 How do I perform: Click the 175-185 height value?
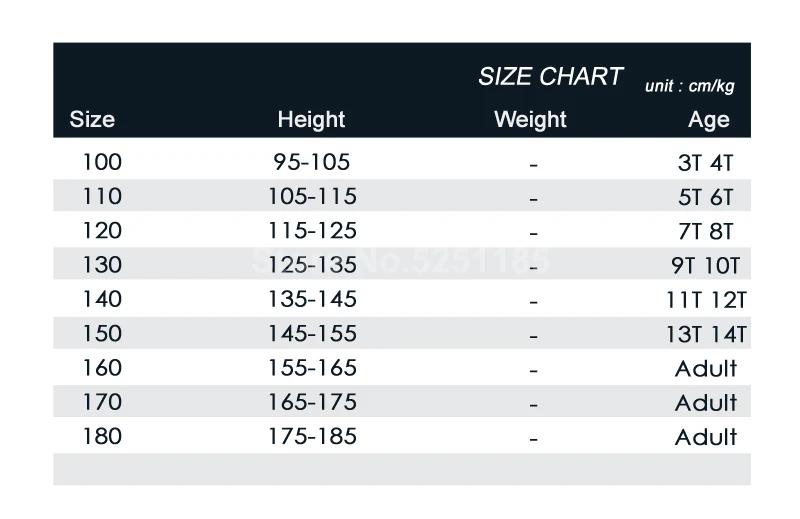312,436
